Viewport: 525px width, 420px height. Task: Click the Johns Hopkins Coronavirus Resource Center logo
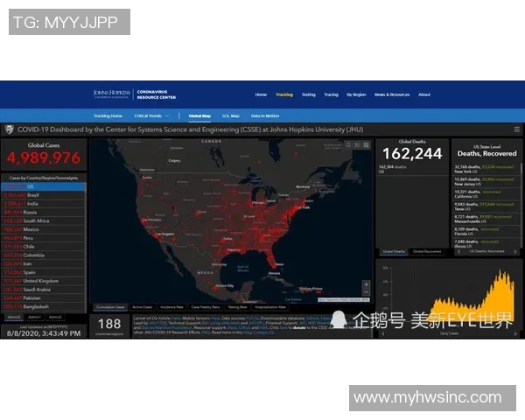click(x=134, y=94)
